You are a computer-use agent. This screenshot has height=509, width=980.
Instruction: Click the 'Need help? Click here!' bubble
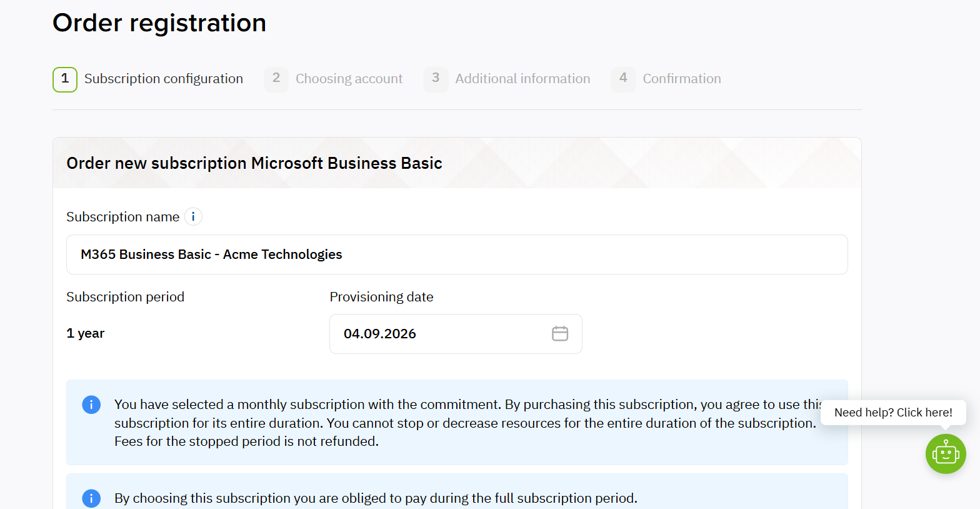tap(893, 413)
